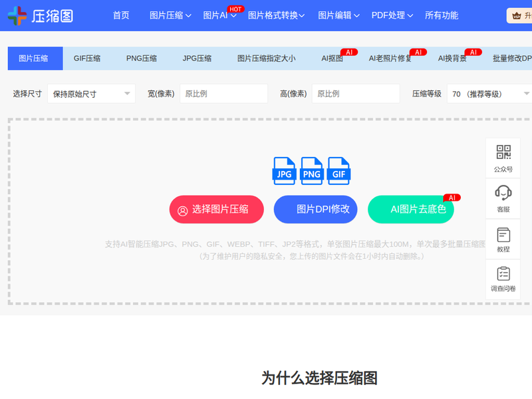532x399 pixels.
Task: Expand the PDF处理 navigation menu
Action: [392, 15]
